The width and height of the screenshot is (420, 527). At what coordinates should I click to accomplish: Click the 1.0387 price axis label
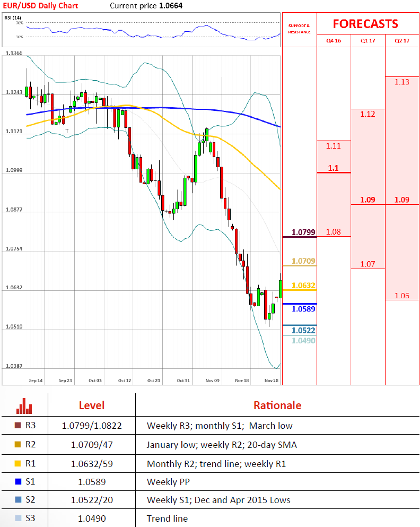14,366
